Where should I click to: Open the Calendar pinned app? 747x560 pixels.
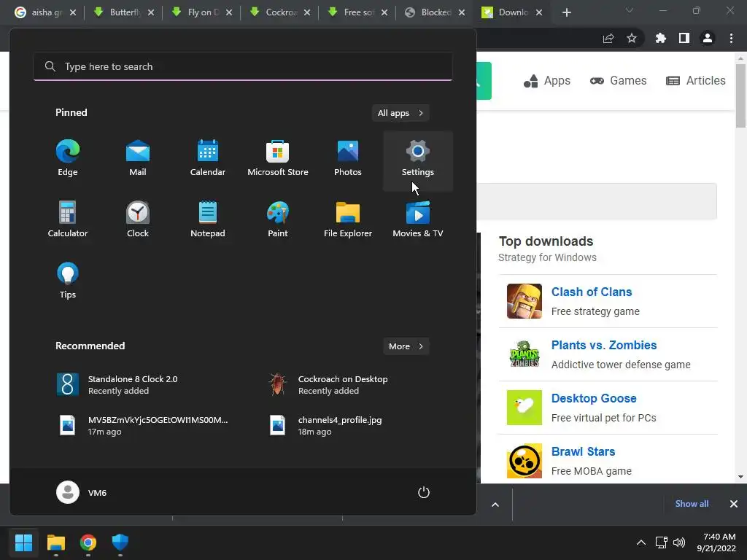[208, 159]
